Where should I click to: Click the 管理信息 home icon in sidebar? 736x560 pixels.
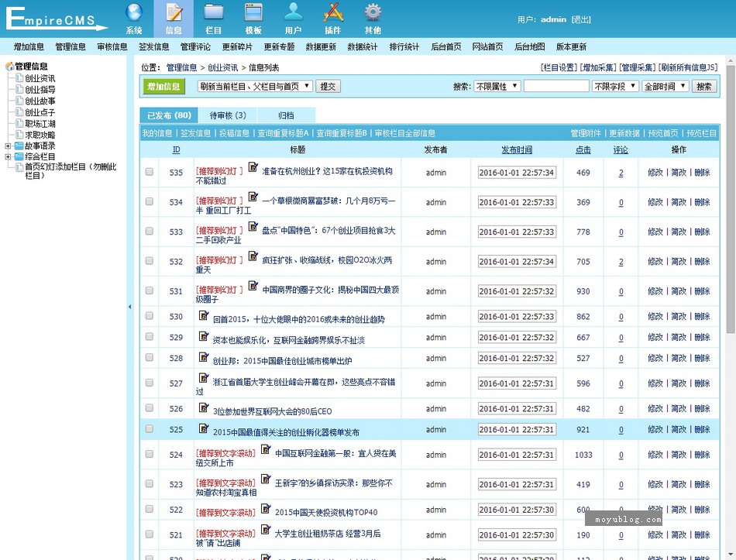coord(9,66)
